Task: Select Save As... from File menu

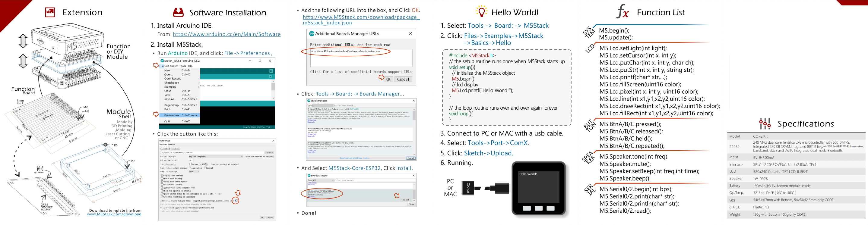Action: click(179, 99)
